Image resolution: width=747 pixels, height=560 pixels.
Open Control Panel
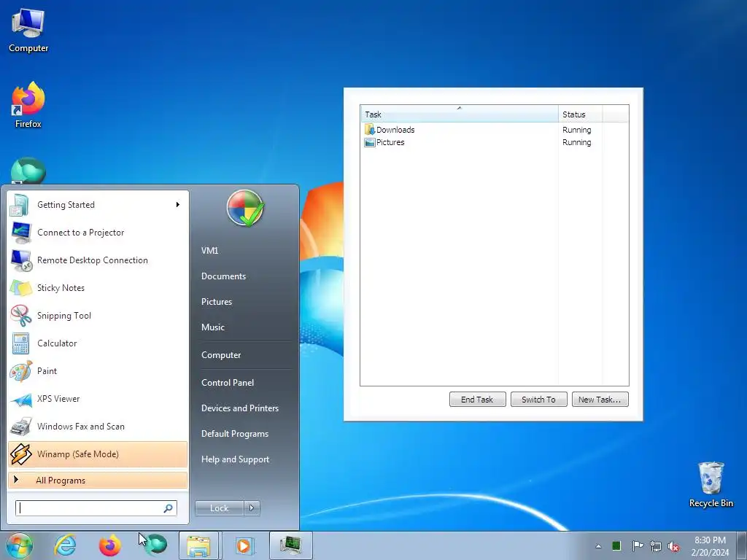tap(228, 383)
